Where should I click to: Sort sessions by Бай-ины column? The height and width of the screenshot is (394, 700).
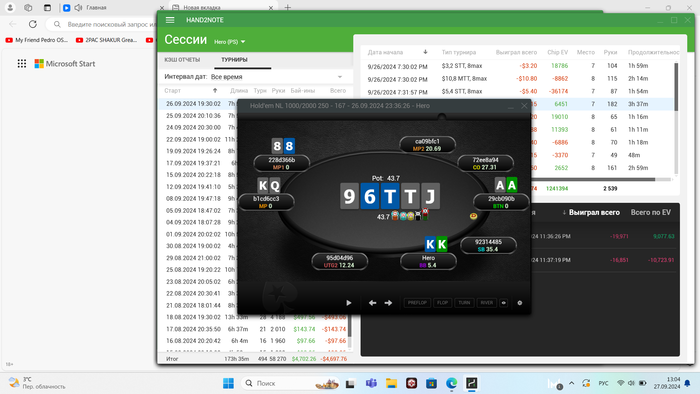(x=303, y=91)
